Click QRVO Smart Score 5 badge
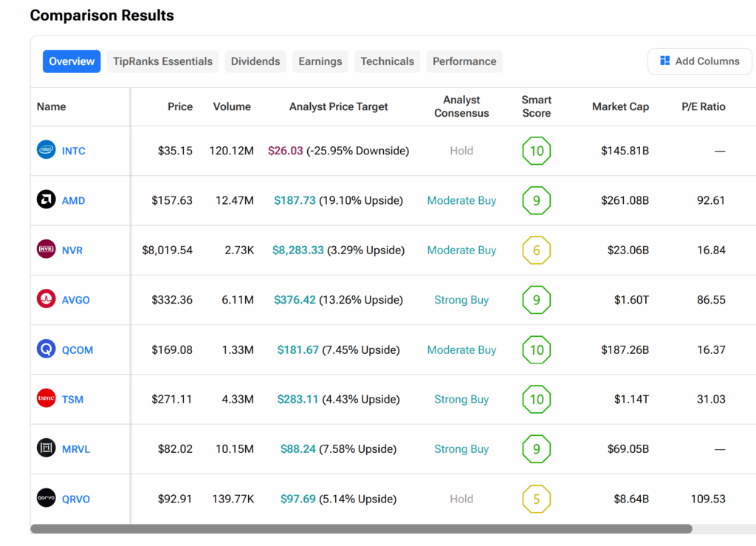Viewport: 756px width, 546px height. [537, 499]
